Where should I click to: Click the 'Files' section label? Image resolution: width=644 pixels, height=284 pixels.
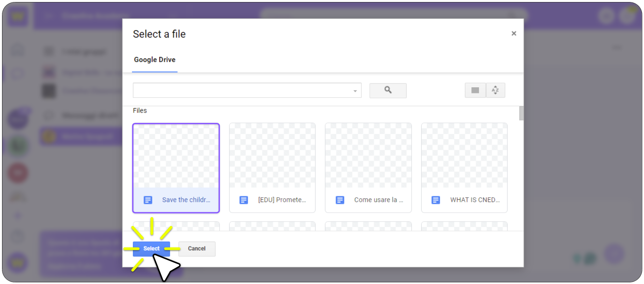coord(140,111)
